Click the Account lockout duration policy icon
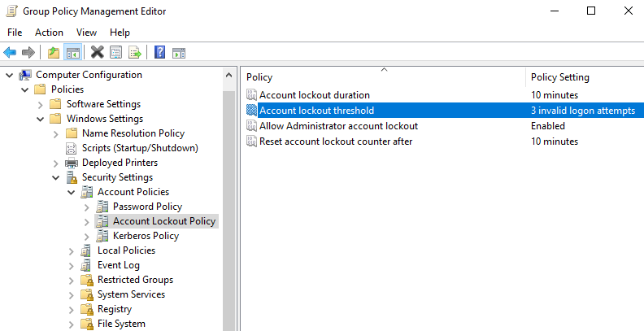The height and width of the screenshot is (331, 644). 251,95
